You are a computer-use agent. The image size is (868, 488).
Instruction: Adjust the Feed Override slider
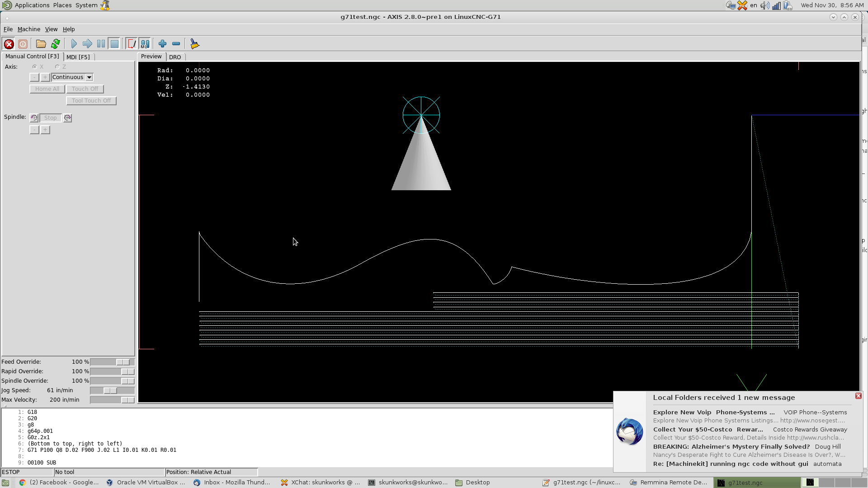[x=123, y=362]
